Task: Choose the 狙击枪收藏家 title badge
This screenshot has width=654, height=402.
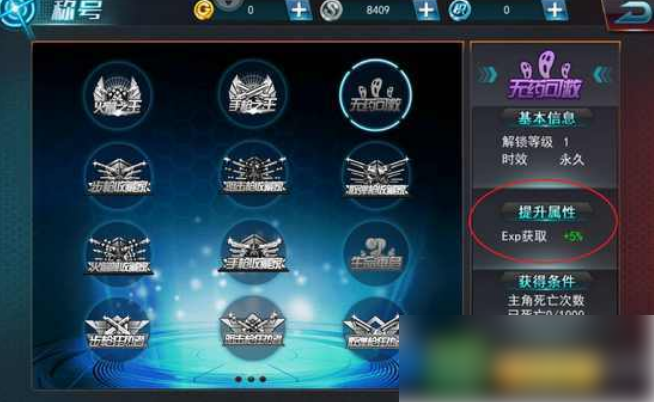Action: 253,175
